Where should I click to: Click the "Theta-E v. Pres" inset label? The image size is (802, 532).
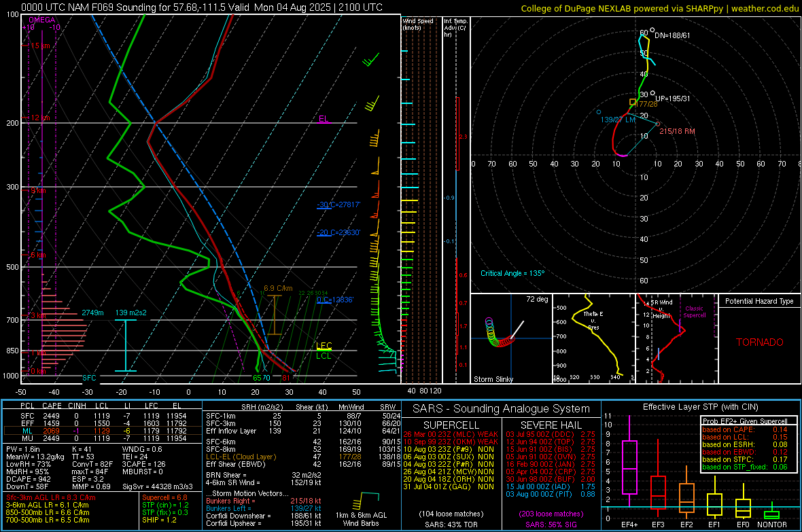pyautogui.click(x=593, y=320)
